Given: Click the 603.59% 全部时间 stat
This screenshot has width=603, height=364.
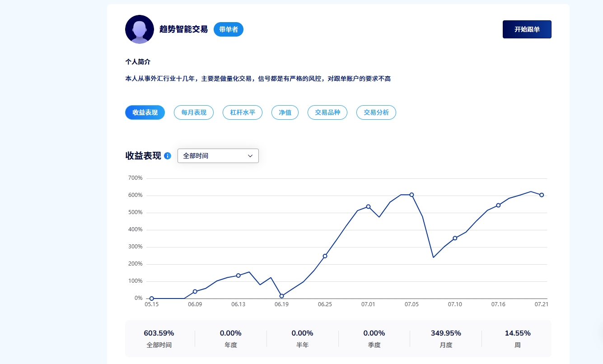Looking at the screenshot, I should (x=159, y=339).
